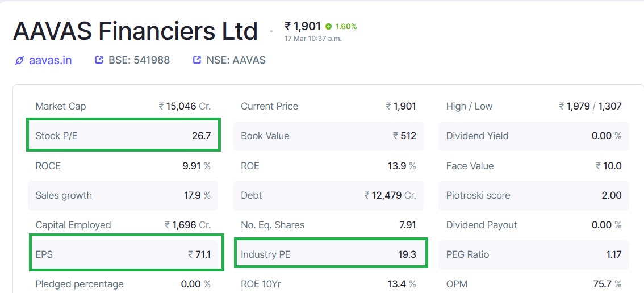Click the external link icon before BSE: 541988
This screenshot has height=293, width=644.
99,60
